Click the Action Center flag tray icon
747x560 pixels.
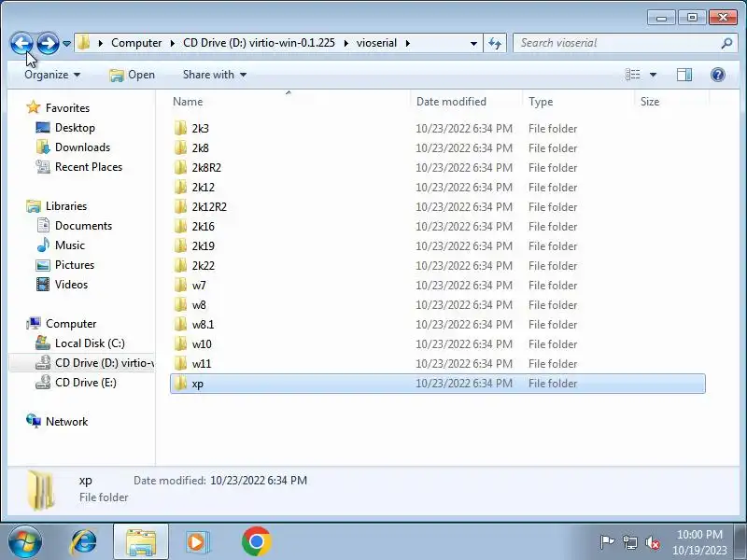[x=607, y=542]
